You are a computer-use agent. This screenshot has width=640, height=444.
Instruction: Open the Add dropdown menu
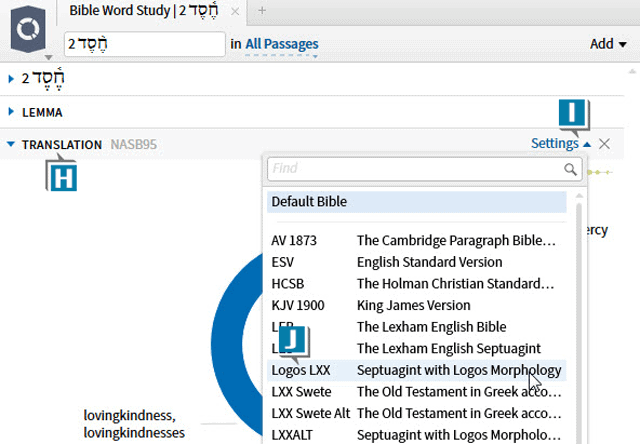(608, 44)
